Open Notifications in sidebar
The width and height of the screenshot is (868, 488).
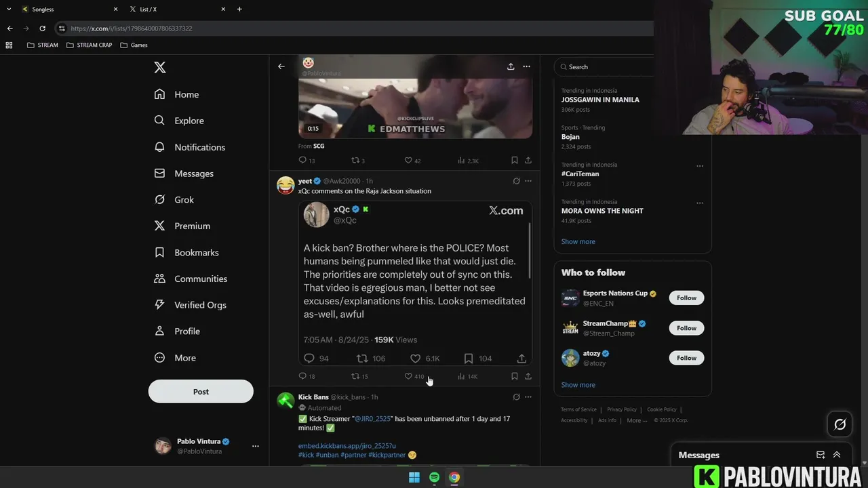pyautogui.click(x=189, y=147)
